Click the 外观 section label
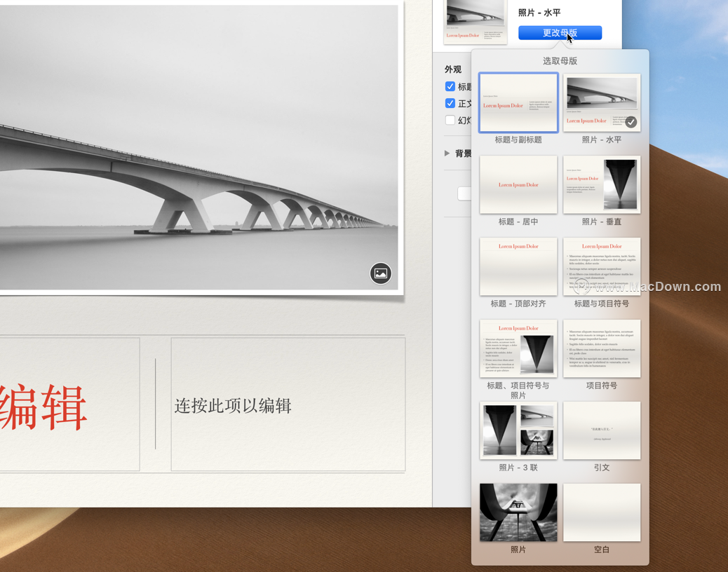Image resolution: width=728 pixels, height=572 pixels. pyautogui.click(x=453, y=69)
